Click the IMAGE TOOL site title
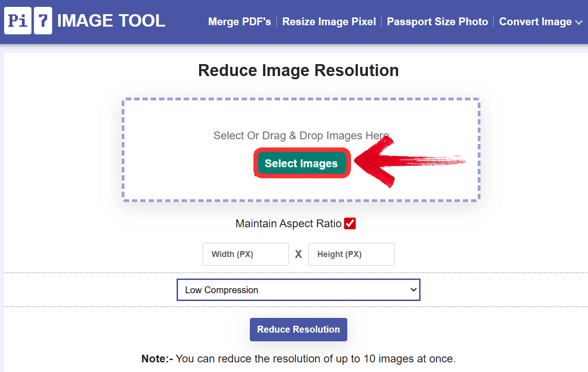This screenshot has width=588, height=372. (111, 21)
